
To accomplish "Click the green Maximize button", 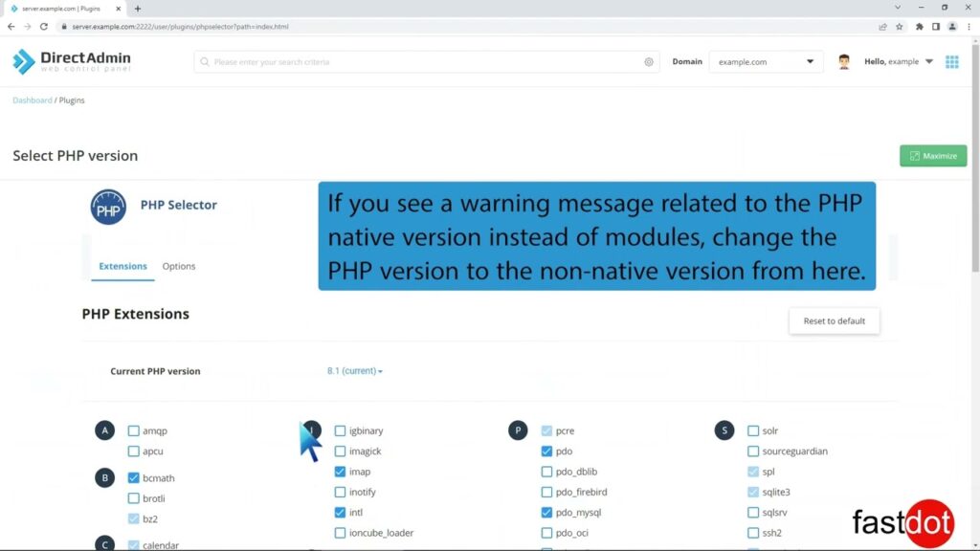I will coord(932,156).
